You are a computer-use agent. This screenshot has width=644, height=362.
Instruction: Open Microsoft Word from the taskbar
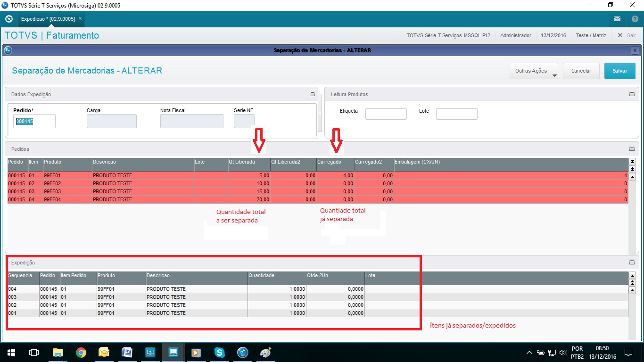127,352
